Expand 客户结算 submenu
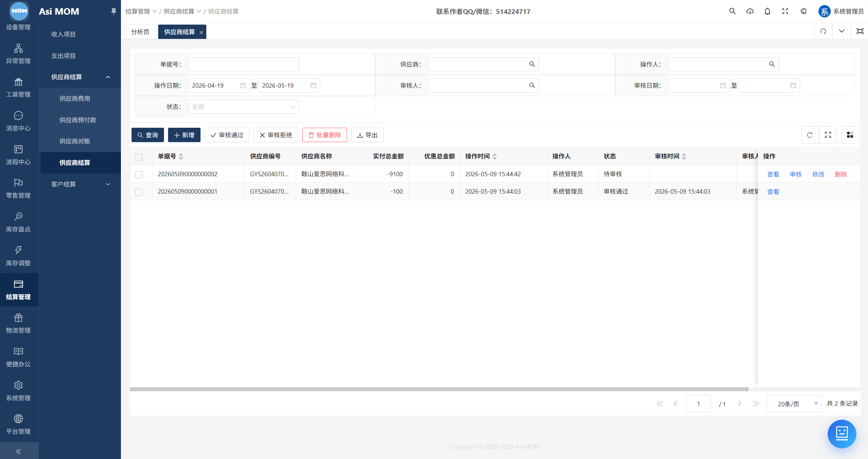Screen dimensions: 868x459 pos(80,184)
